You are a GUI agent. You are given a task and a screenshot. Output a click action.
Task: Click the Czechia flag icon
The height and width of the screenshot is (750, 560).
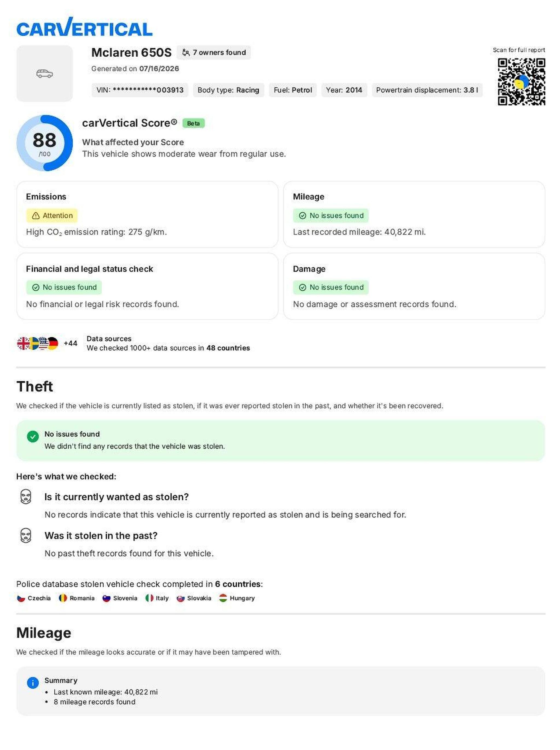(x=21, y=598)
